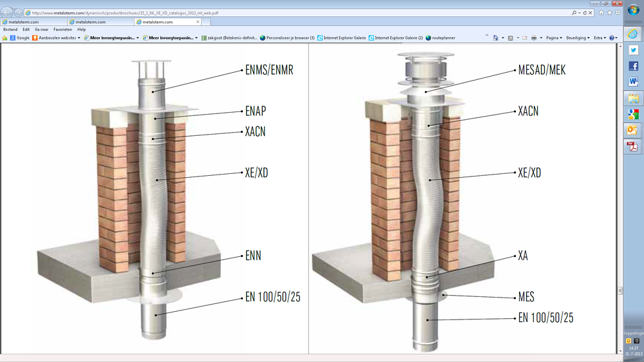Refresh the page with the reload icon
Viewport: 644px width, 362px height.
pyautogui.click(x=585, y=13)
